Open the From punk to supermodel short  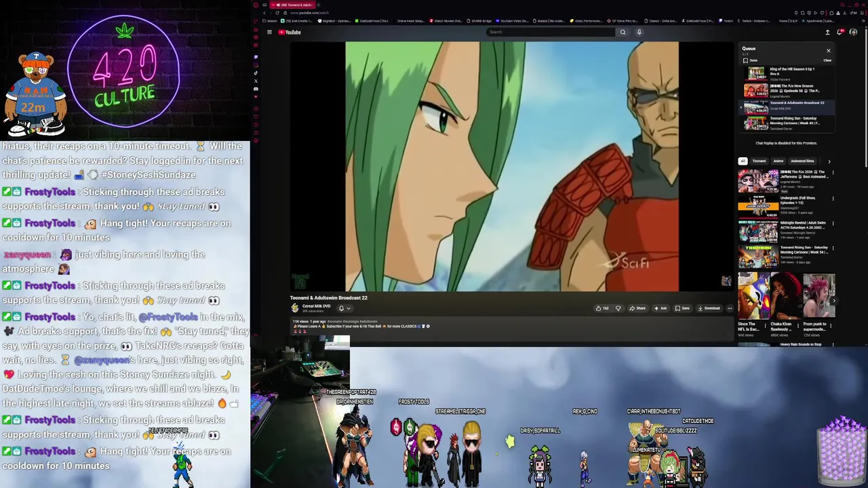[x=819, y=297]
